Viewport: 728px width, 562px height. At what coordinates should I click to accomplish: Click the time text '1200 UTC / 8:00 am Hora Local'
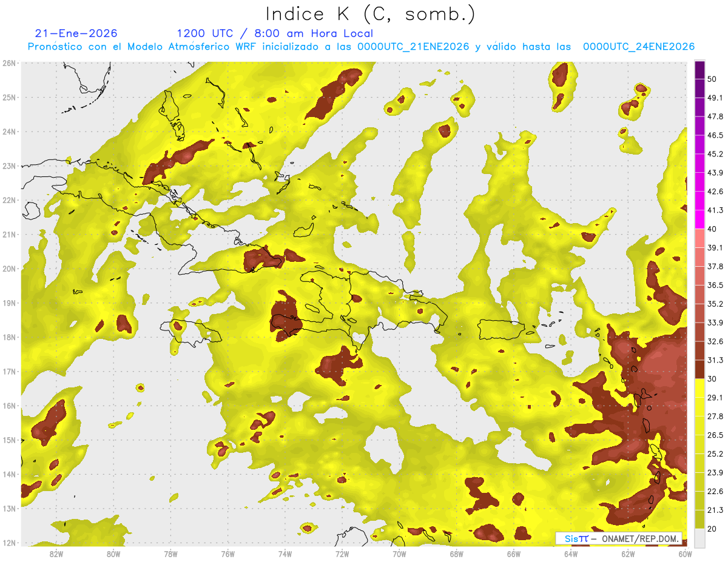pyautogui.click(x=275, y=33)
